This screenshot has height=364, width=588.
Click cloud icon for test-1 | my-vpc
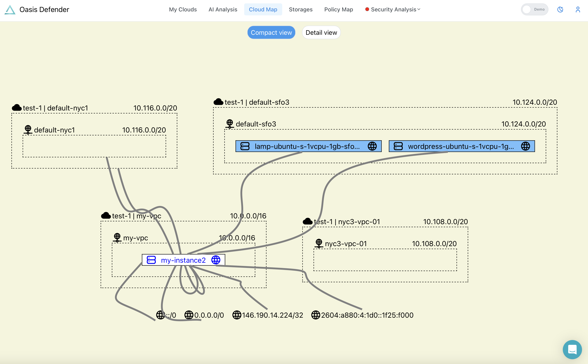tap(106, 215)
